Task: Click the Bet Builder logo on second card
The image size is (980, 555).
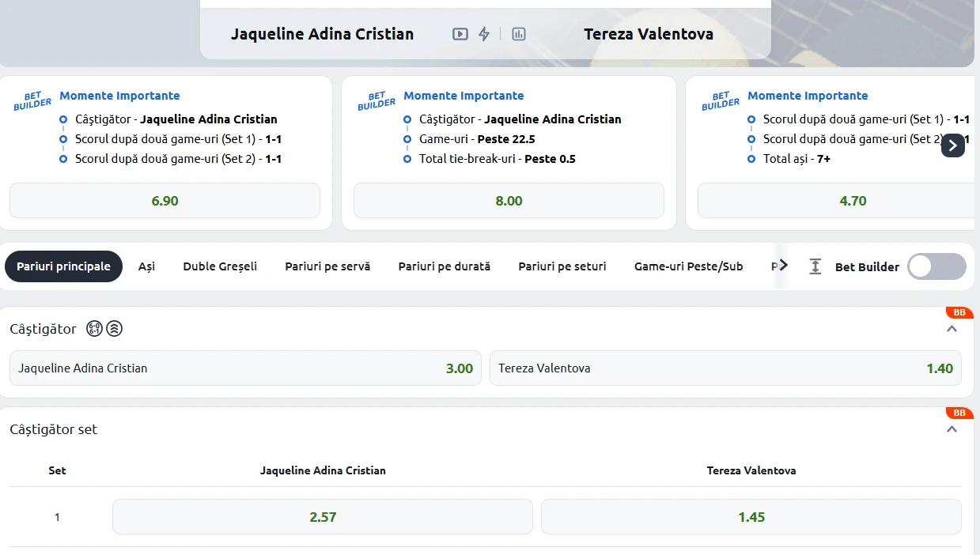Action: point(376,100)
